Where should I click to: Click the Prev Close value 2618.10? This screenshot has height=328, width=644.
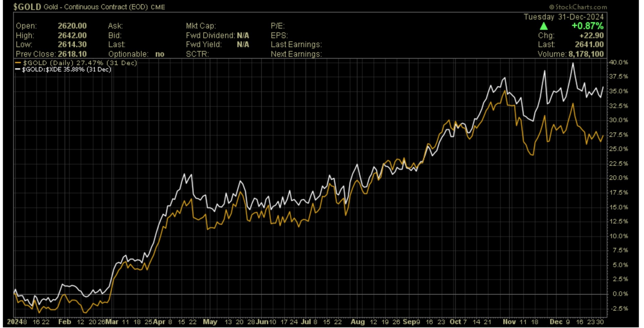tap(72, 54)
